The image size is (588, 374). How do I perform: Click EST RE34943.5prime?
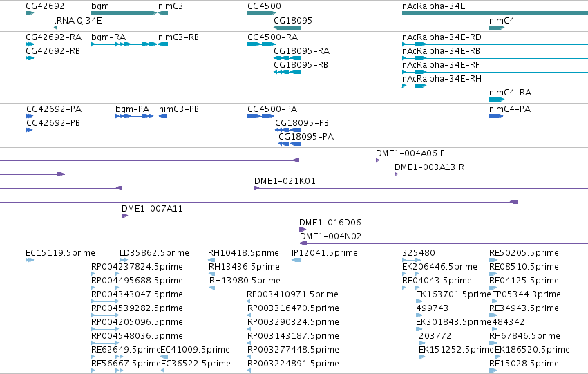[x=493, y=315]
